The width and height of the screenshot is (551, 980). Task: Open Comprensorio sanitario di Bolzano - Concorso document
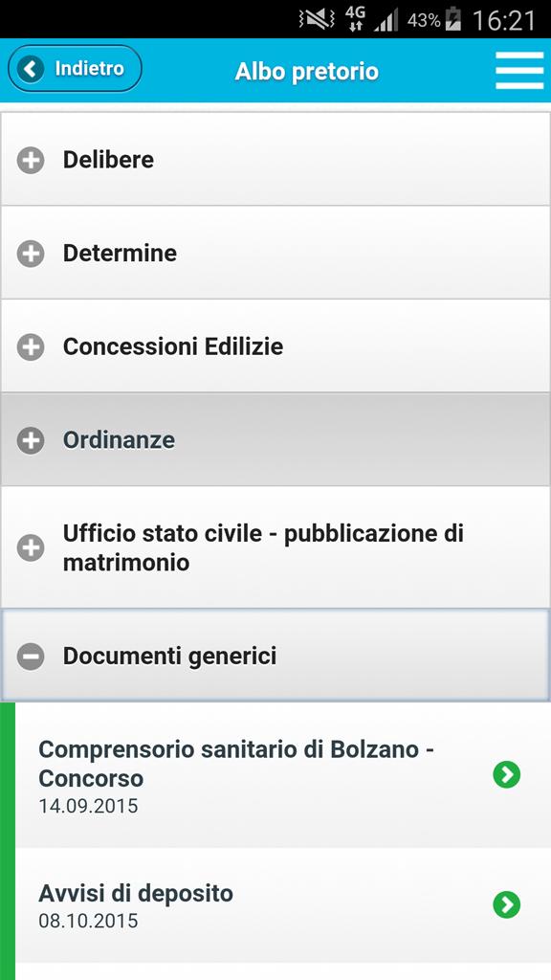(282, 775)
